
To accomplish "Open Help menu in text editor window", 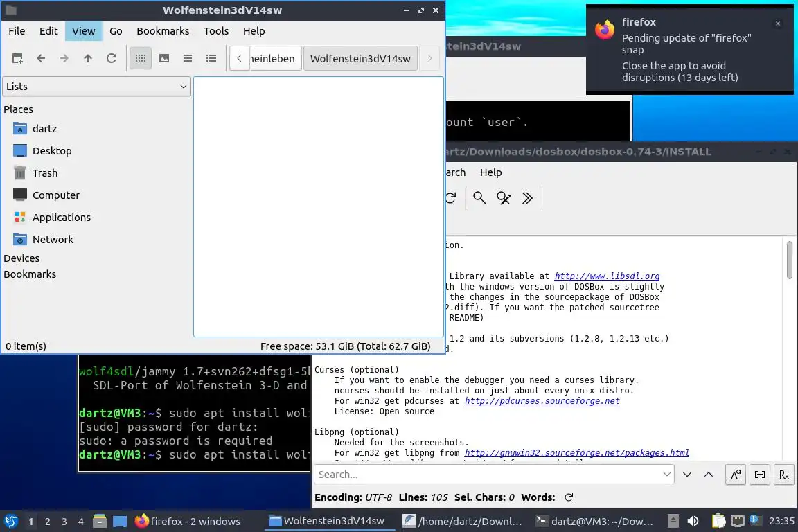I will click(x=490, y=172).
